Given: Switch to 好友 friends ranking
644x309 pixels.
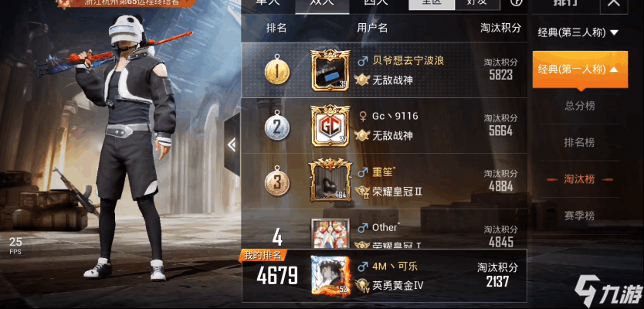Looking at the screenshot, I should point(478,3).
